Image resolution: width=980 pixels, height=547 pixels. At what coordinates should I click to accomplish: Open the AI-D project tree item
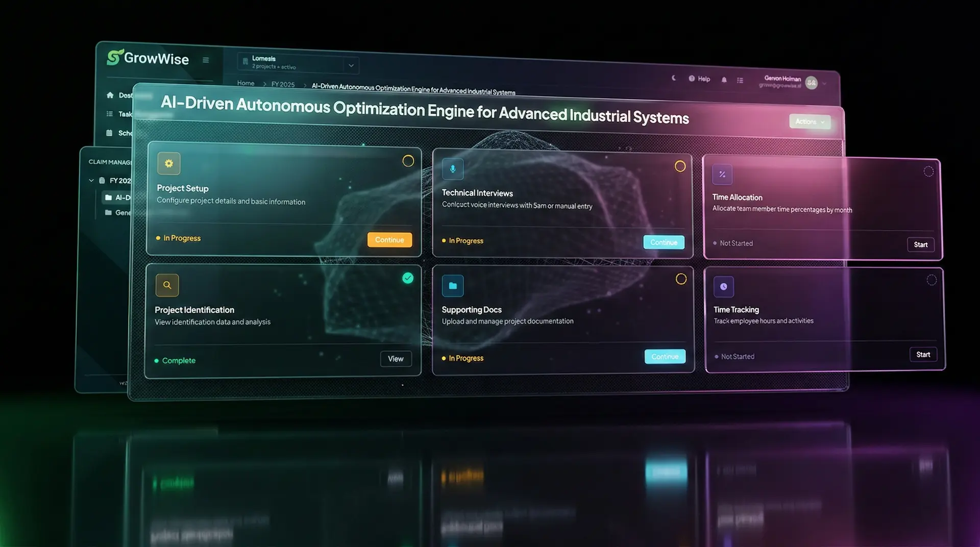point(118,197)
